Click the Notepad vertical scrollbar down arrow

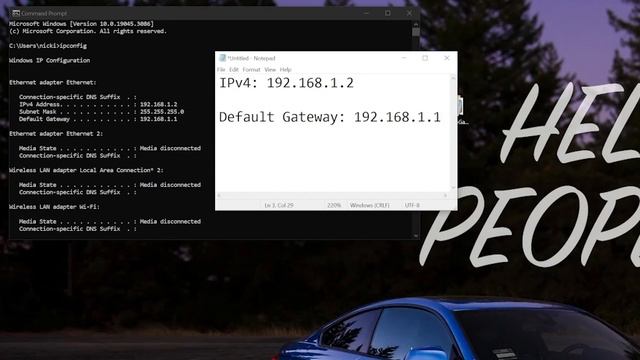[x=453, y=188]
